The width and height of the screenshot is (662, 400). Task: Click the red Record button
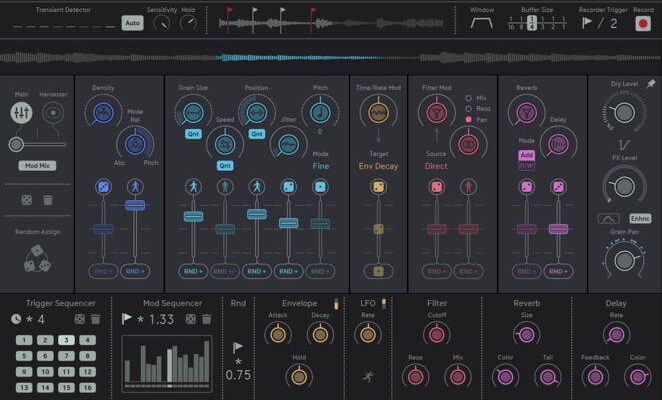641,24
